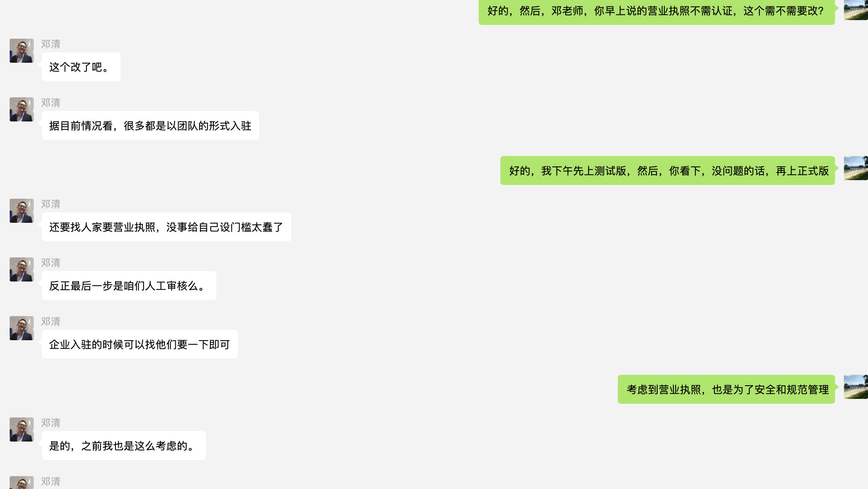Screen dimensions: 868x489
Task: Click green bubble 考虑到营业执照，也是为了安全和规范管理
Action: (726, 389)
